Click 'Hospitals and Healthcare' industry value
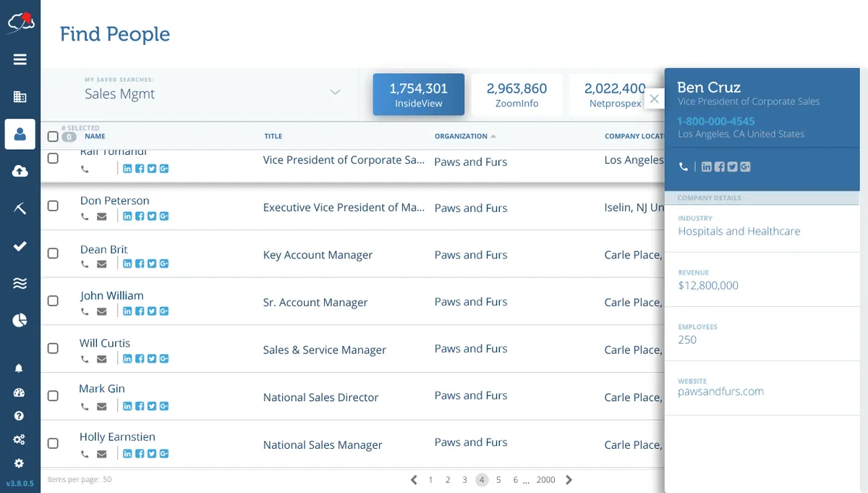The image size is (868, 493). click(x=739, y=232)
